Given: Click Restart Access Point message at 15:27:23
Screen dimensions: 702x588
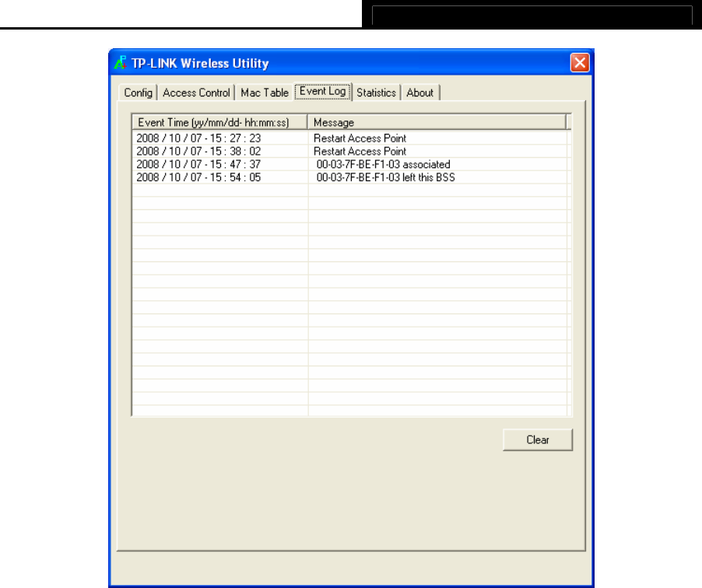Looking at the screenshot, I should click(x=360, y=138).
